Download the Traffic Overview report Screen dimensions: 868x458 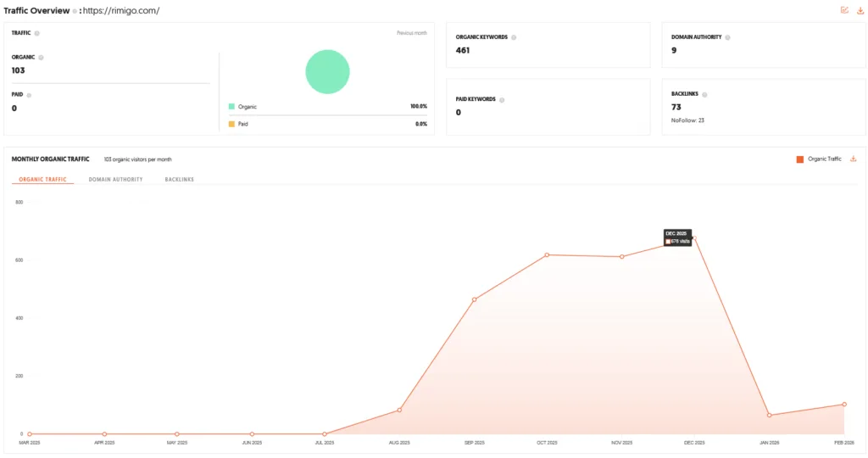pyautogui.click(x=860, y=10)
